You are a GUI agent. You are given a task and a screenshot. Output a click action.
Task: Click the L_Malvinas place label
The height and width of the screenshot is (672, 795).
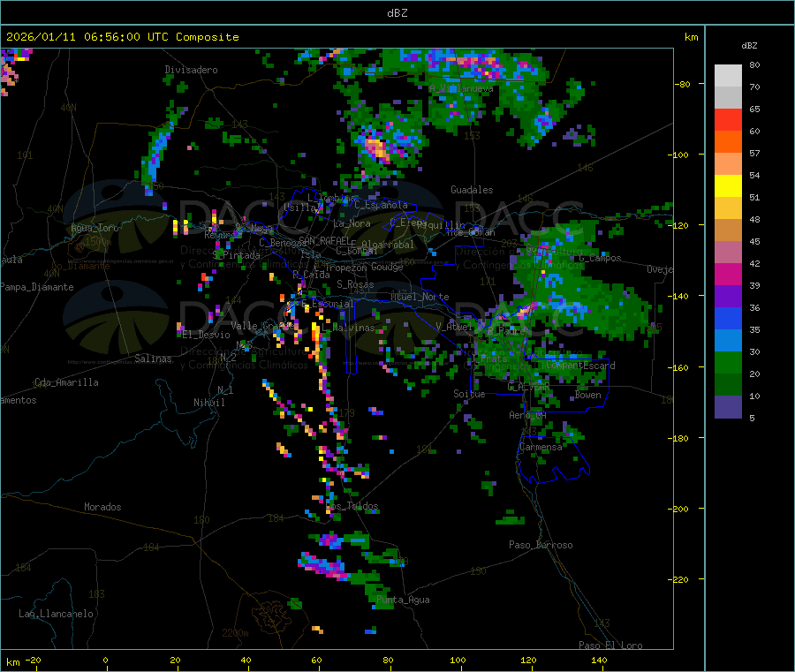tap(348, 328)
